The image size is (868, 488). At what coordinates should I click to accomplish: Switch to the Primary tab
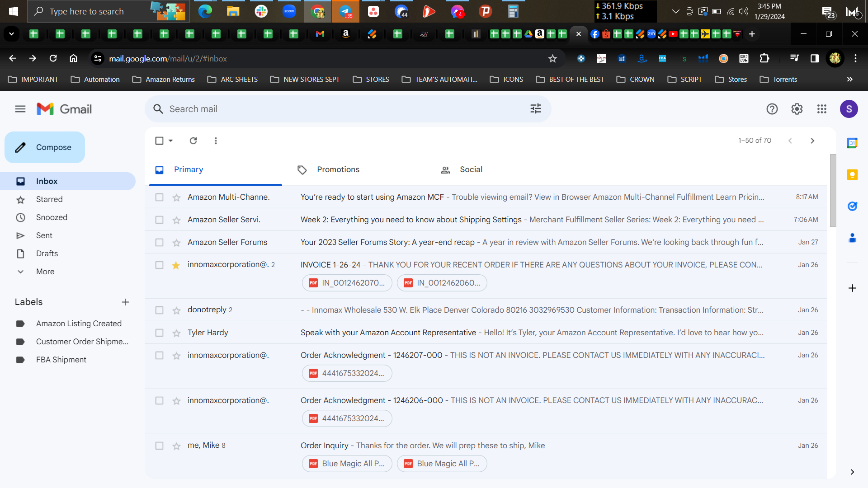(216, 169)
